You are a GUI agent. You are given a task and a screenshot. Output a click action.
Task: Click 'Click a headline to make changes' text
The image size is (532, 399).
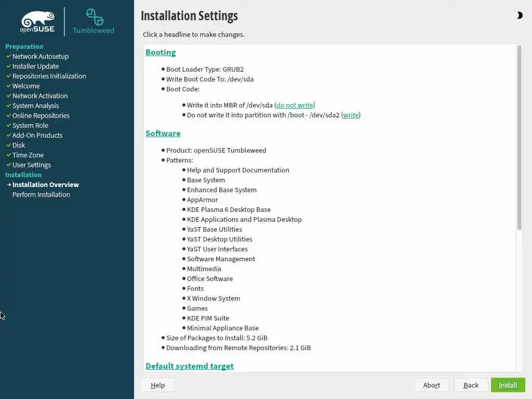coord(193,34)
